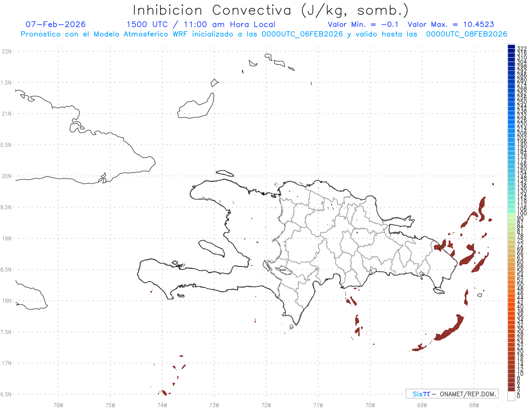This screenshot has width=532, height=411.
Task: Click the '21N' latitude label
Action: click(x=7, y=114)
